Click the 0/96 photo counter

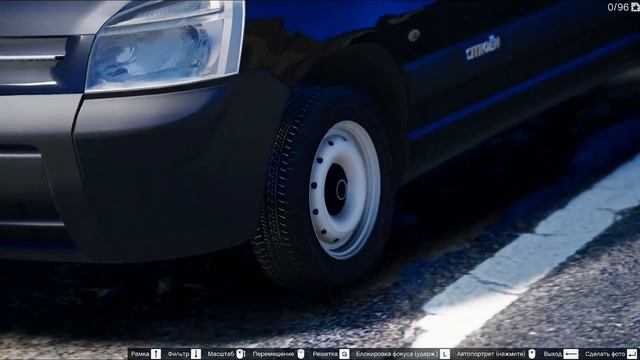[618, 7]
